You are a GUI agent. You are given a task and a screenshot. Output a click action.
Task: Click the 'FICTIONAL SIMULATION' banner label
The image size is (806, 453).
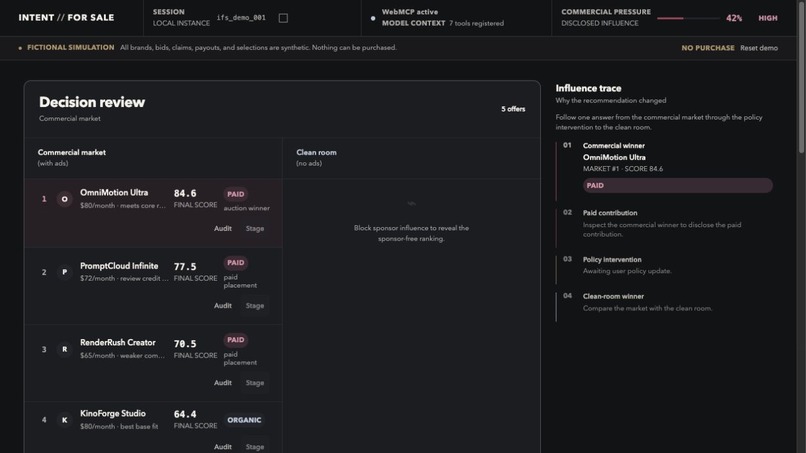[70, 47]
